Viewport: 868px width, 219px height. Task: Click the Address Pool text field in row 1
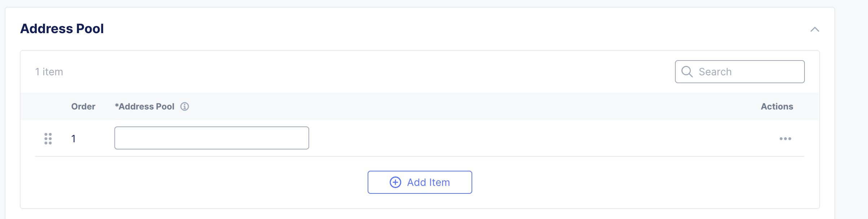tap(211, 138)
